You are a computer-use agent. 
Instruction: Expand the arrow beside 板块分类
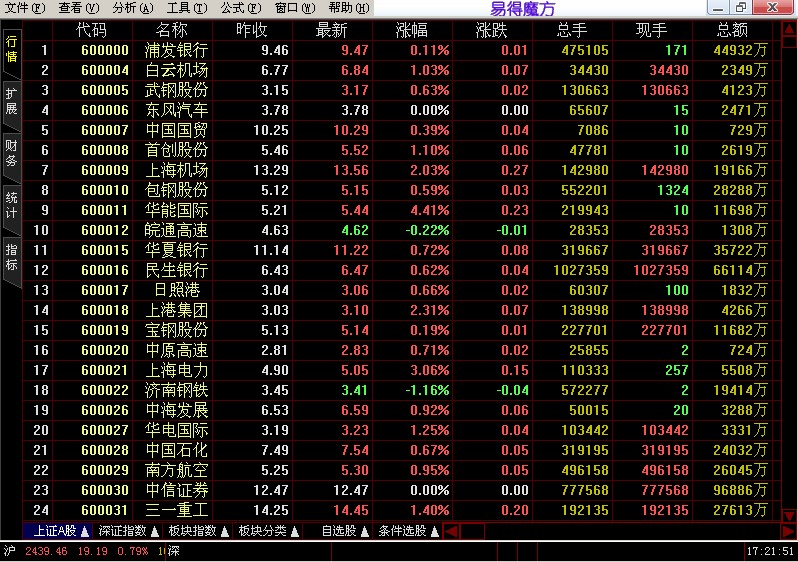pos(295,531)
